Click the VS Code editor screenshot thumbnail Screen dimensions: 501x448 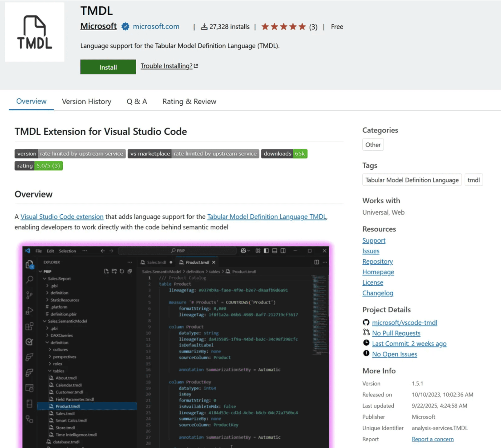point(175,345)
